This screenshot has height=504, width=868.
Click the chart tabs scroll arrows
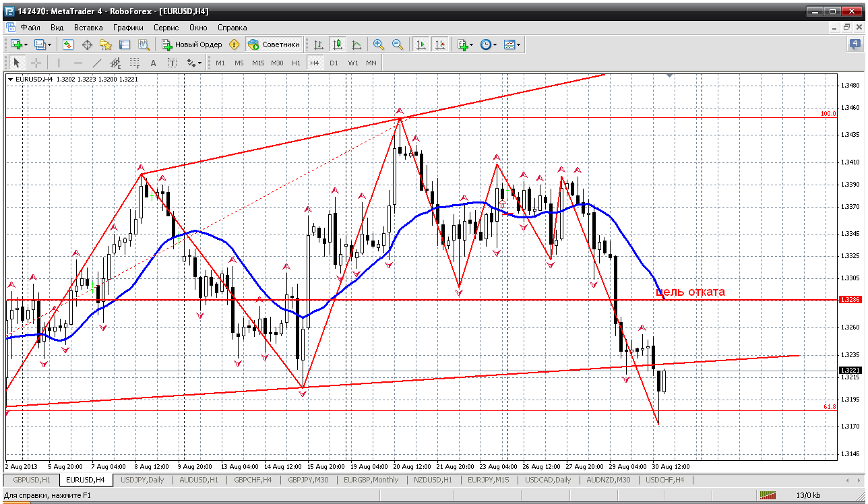854,480
